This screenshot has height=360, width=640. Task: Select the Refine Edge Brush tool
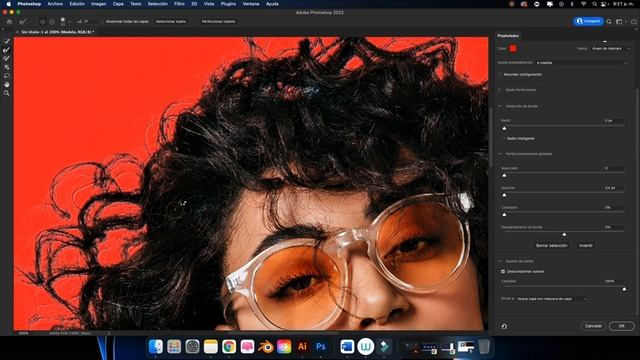[7, 50]
